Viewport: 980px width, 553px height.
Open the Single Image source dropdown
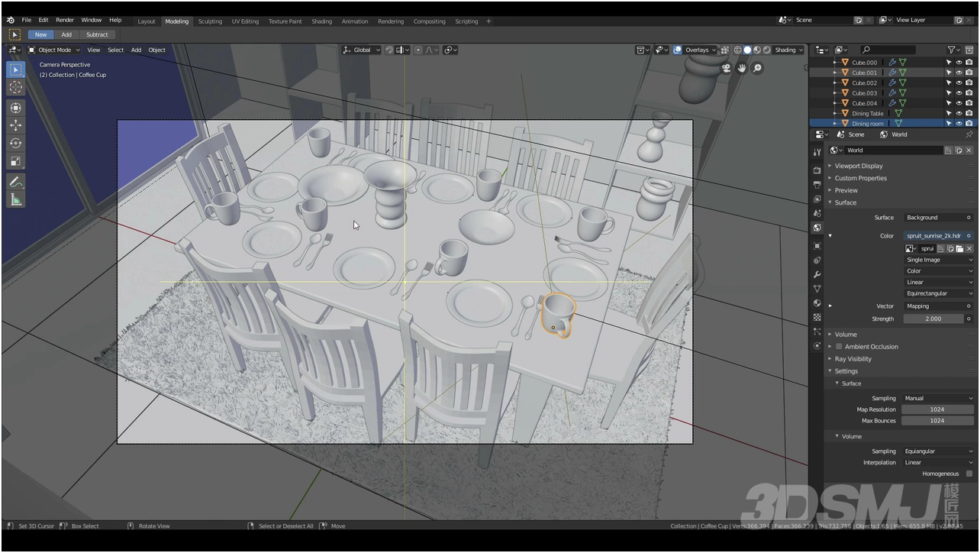click(939, 260)
